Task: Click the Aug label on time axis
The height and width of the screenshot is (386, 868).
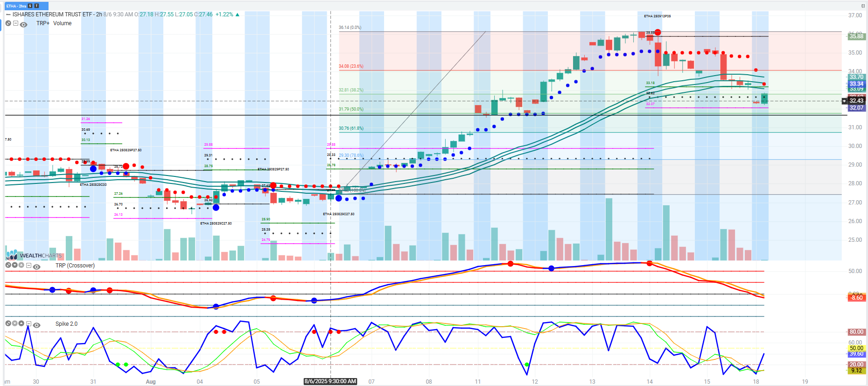Action: (x=151, y=382)
